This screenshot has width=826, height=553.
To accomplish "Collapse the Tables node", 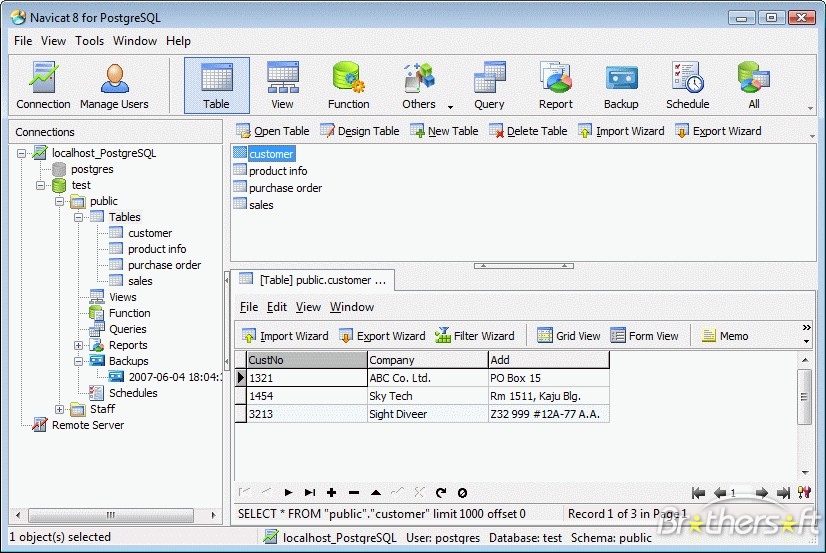I will (78, 217).
